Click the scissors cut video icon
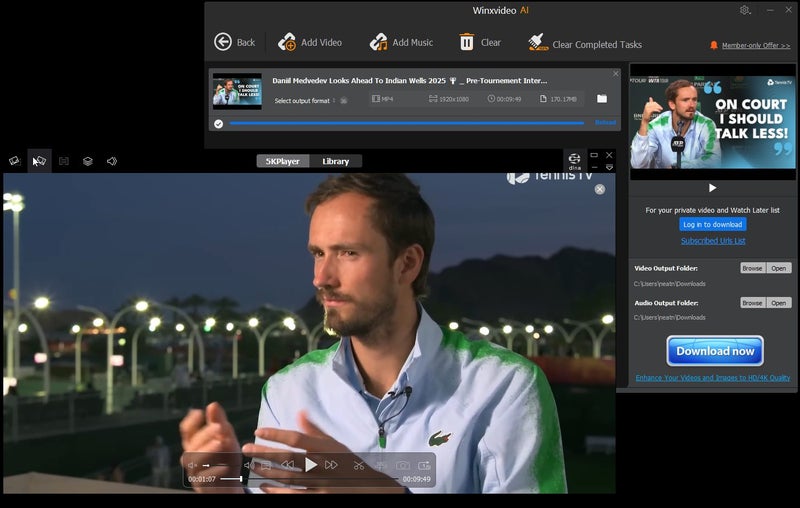 [359, 465]
